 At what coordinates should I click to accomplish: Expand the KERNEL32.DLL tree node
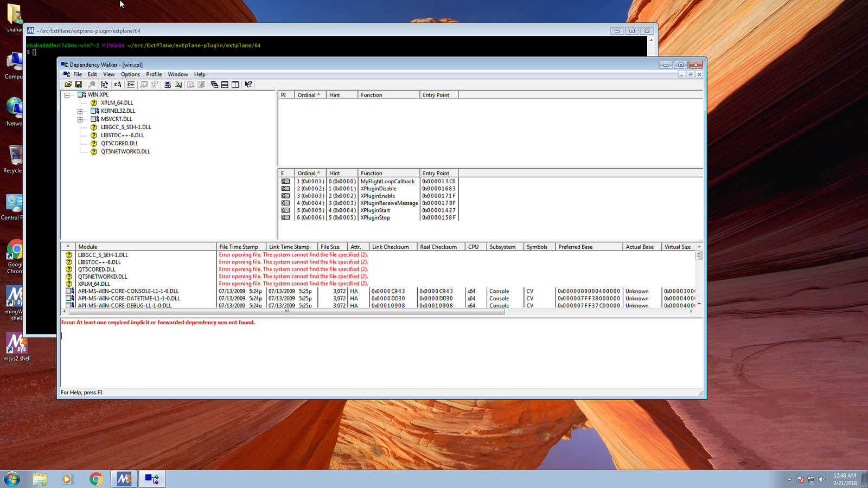coord(80,111)
